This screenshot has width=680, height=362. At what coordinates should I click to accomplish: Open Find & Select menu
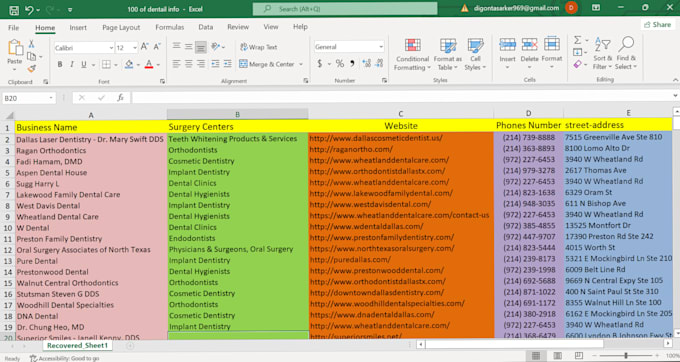click(626, 54)
